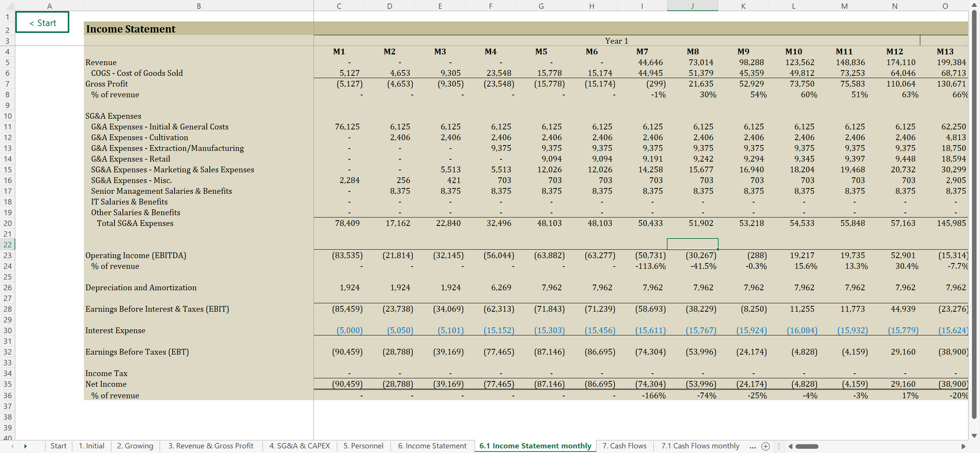
Task: Click the more sheets ellipsis icon
Action: [x=753, y=446]
